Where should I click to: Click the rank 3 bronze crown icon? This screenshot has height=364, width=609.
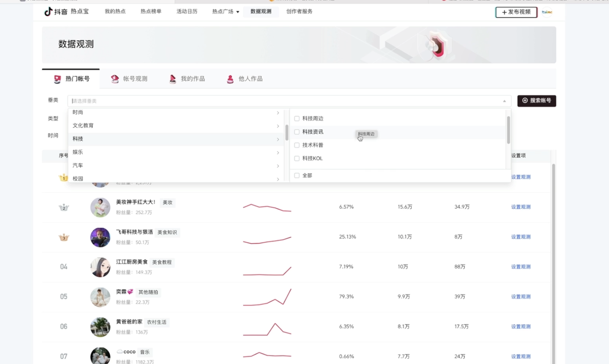[x=64, y=237]
